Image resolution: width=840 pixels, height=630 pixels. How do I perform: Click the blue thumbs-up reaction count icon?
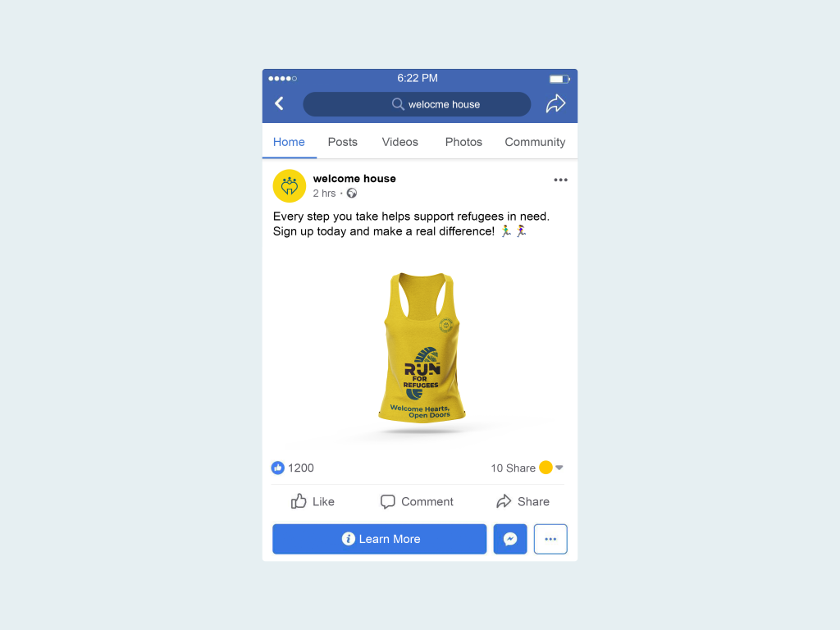277,468
